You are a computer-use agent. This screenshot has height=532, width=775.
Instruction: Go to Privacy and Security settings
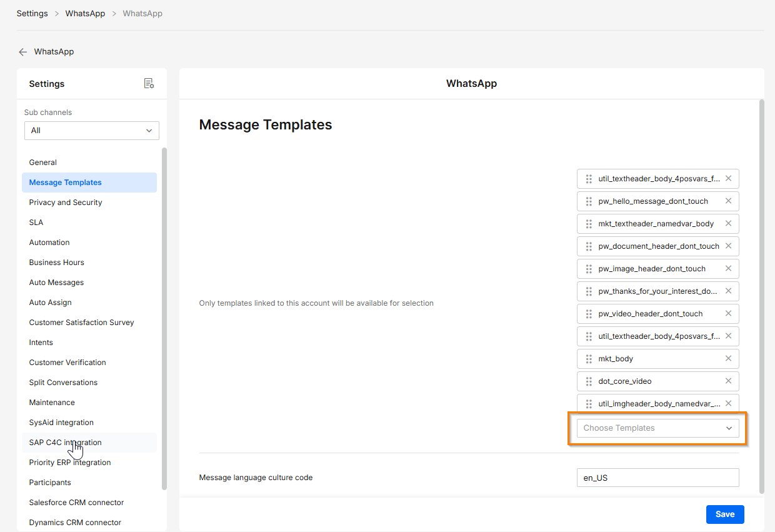[89, 203]
